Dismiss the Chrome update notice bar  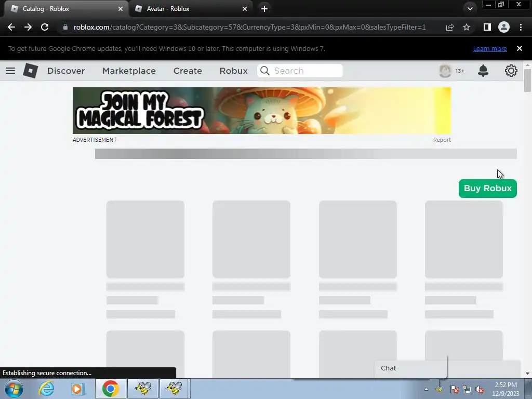[519, 48]
